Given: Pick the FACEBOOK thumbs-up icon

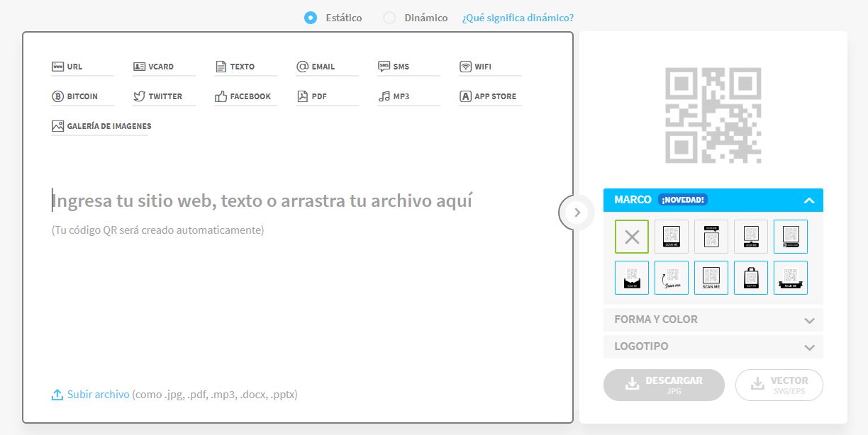Looking at the screenshot, I should [x=221, y=96].
